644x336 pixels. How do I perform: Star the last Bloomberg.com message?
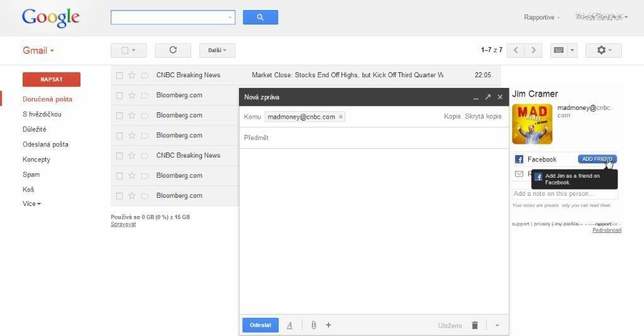coord(131,196)
